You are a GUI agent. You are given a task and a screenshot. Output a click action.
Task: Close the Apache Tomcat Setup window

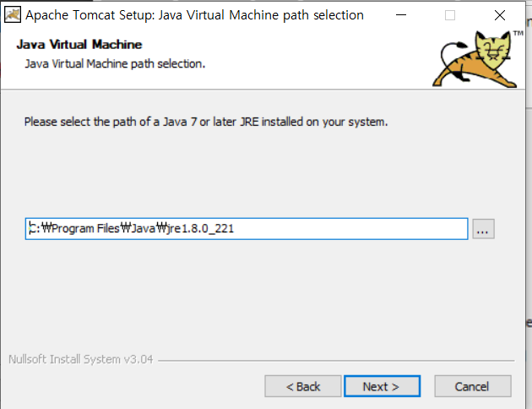(x=499, y=15)
